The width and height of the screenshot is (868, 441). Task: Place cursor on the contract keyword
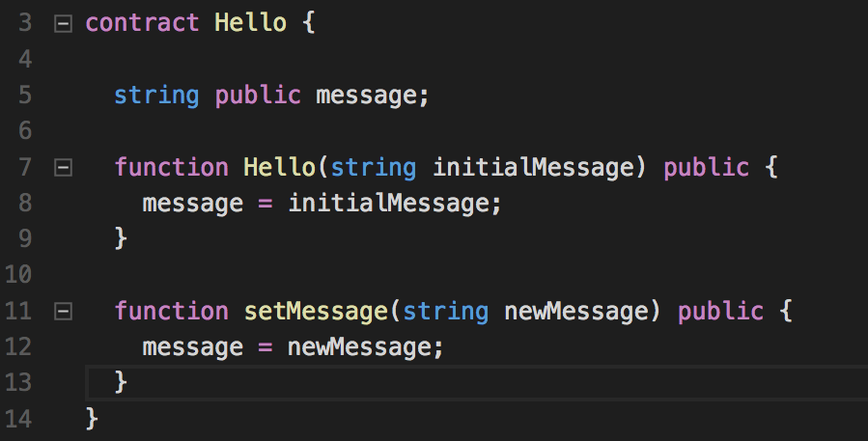142,23
